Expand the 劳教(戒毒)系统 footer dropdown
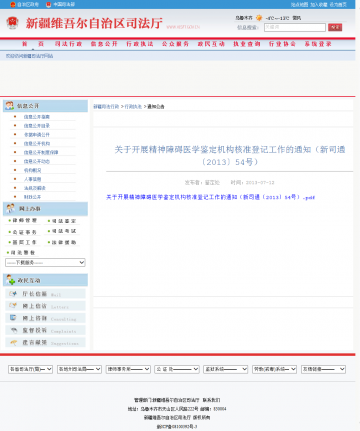 tap(274, 369)
